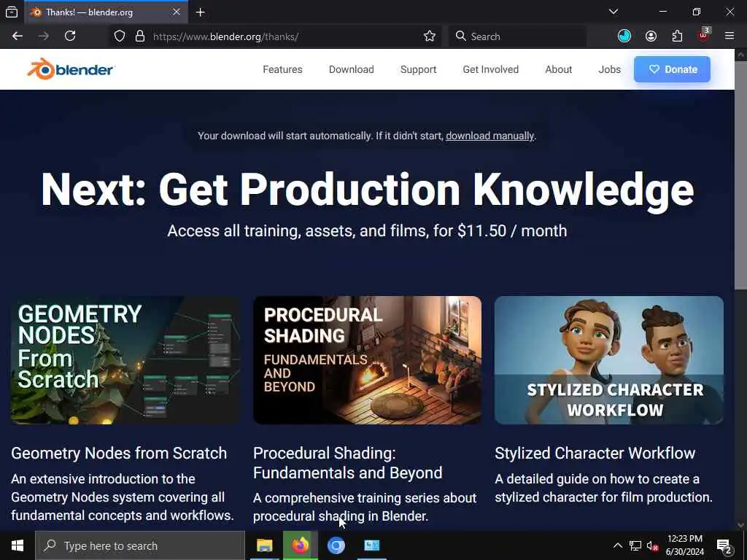Open Procedural Shading: Fundamentals and Beyond title
Screen dimensions: 747x560
tap(347, 463)
